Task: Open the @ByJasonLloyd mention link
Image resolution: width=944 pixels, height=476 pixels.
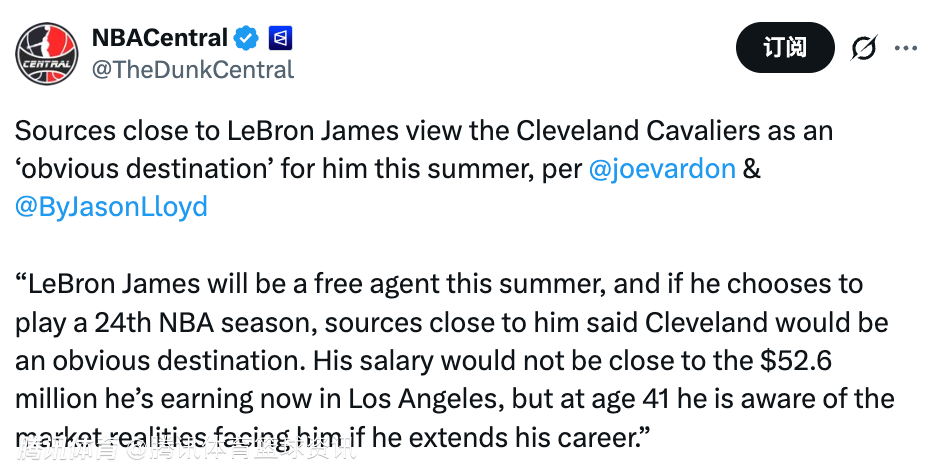Action: (x=111, y=206)
